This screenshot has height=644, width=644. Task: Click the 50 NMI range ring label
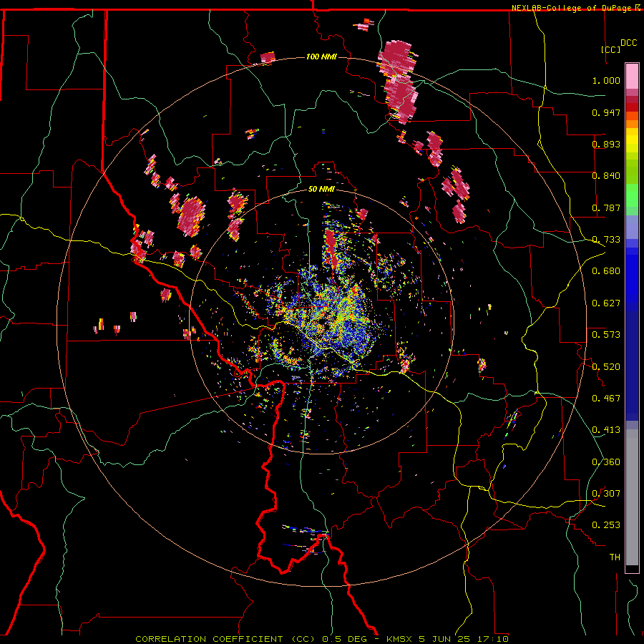pos(321,190)
